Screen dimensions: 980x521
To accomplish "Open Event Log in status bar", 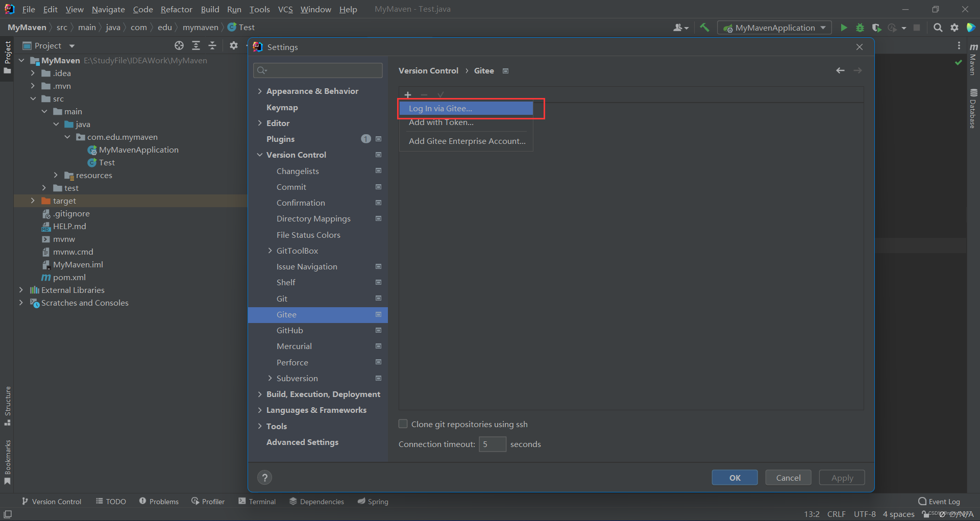I will click(939, 502).
